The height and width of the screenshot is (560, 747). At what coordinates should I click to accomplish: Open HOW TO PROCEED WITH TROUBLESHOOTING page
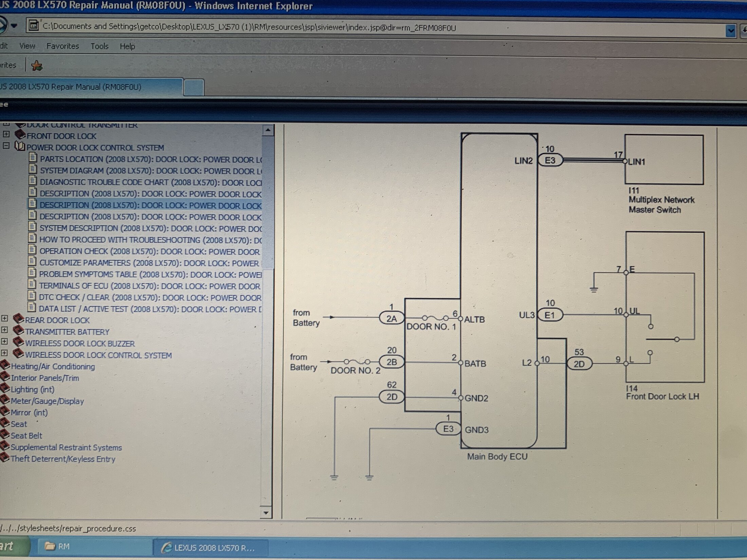tap(150, 240)
